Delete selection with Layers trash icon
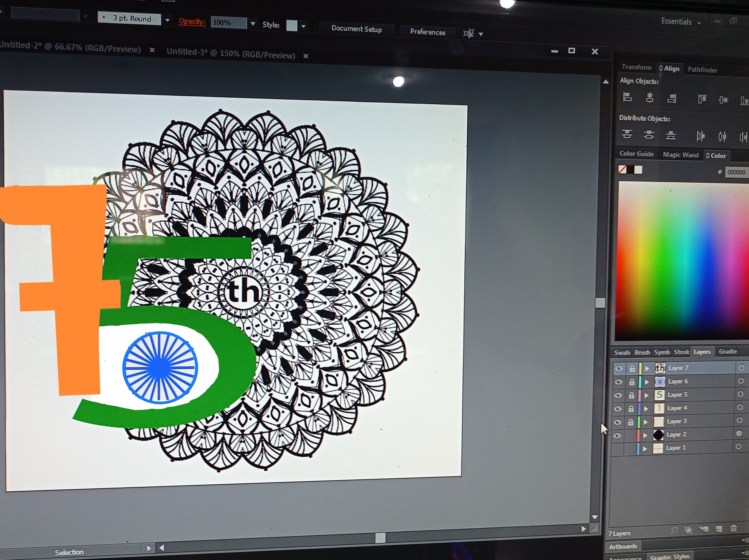The width and height of the screenshot is (749, 560). (733, 528)
